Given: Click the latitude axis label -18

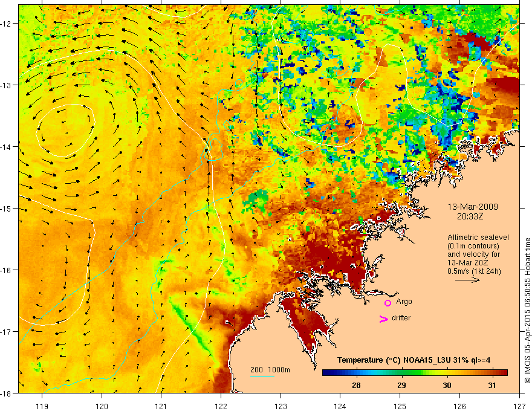Looking at the screenshot, I should 6,393.
